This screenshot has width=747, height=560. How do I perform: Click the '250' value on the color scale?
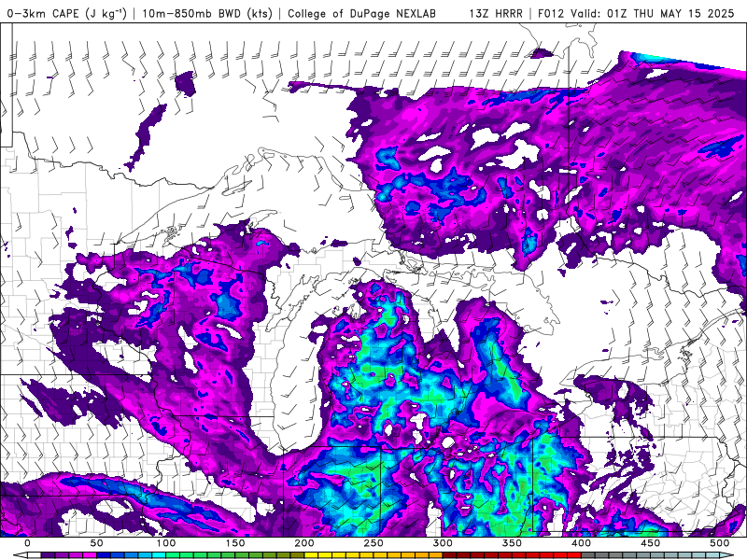tap(373, 543)
